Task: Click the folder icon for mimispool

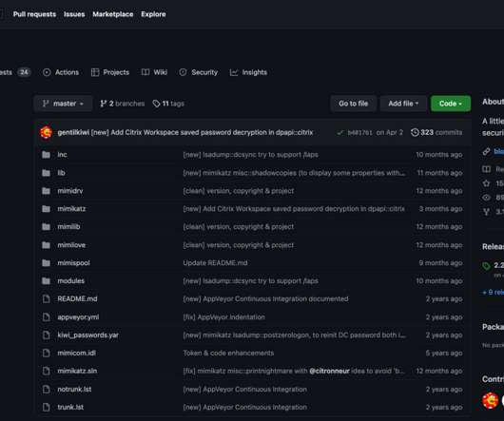Action: (47, 263)
